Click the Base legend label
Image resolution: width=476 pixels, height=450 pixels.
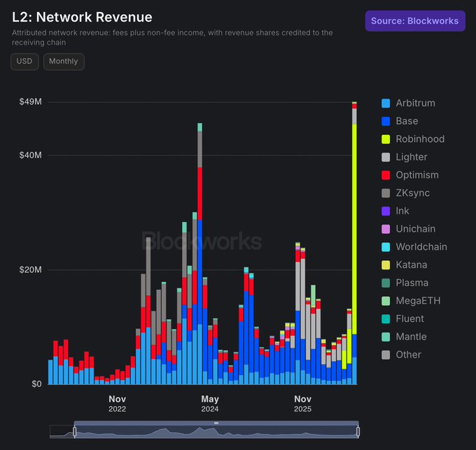[x=407, y=121]
